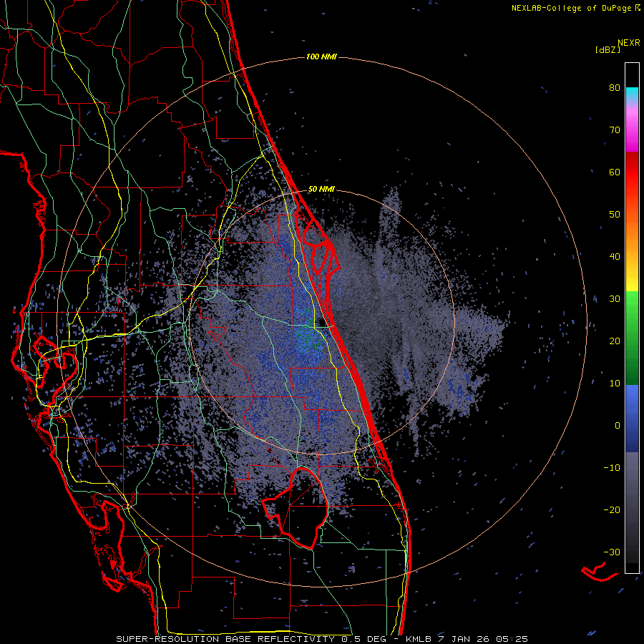Click the -30 dBZ scale value
644x644 pixels.
click(x=612, y=552)
